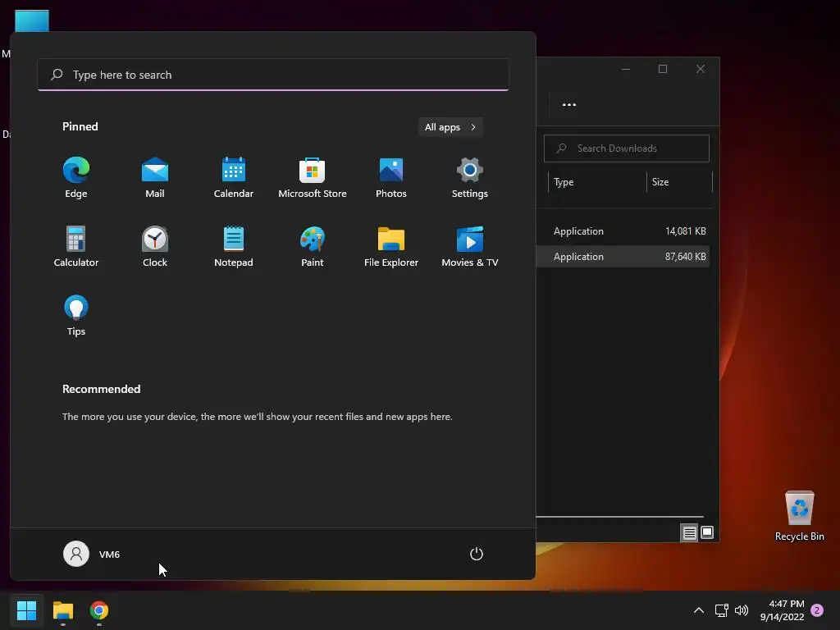
Task: Open Microsoft Store
Action: click(313, 178)
